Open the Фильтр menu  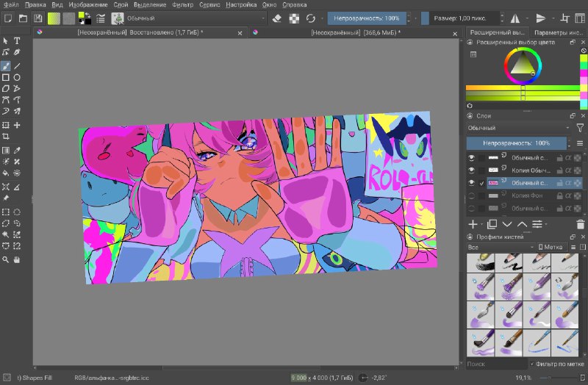pyautogui.click(x=182, y=5)
